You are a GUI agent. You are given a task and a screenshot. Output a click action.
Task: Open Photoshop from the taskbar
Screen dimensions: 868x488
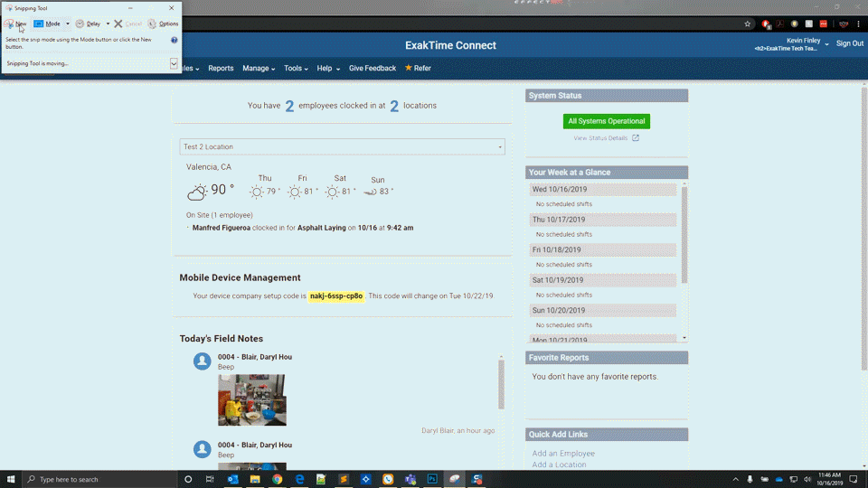pyautogui.click(x=432, y=479)
